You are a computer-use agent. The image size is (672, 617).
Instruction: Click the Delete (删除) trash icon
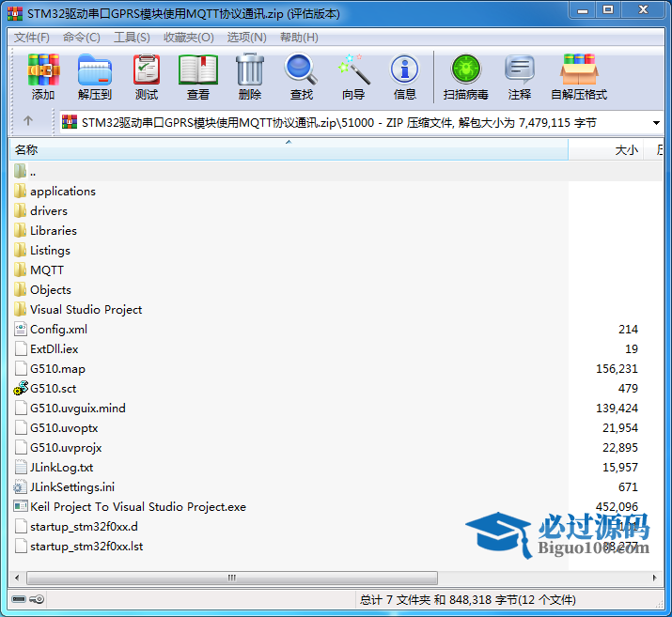tap(250, 69)
